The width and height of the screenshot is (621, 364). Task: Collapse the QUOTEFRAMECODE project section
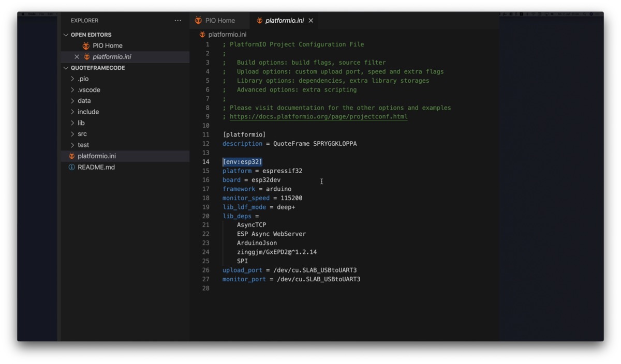click(x=66, y=68)
